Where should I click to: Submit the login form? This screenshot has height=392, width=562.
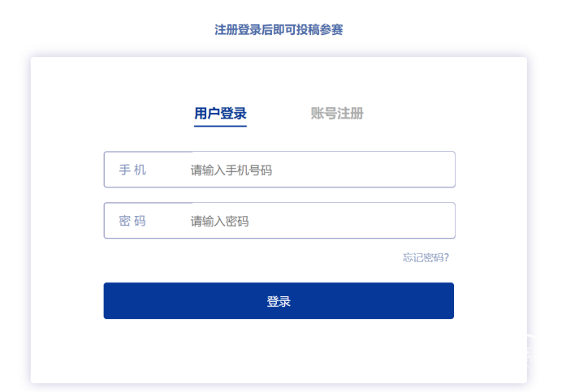[279, 301]
